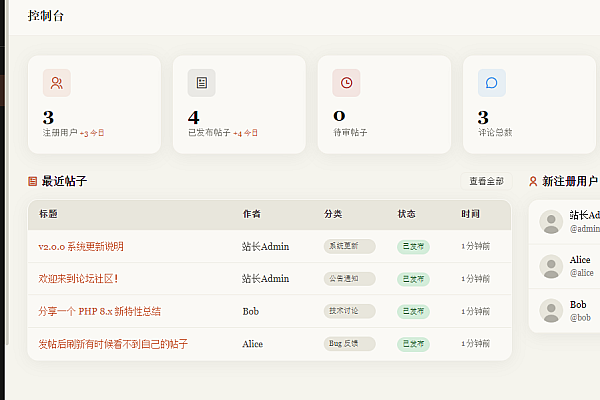Click the 注册用户 count card label

click(60, 132)
